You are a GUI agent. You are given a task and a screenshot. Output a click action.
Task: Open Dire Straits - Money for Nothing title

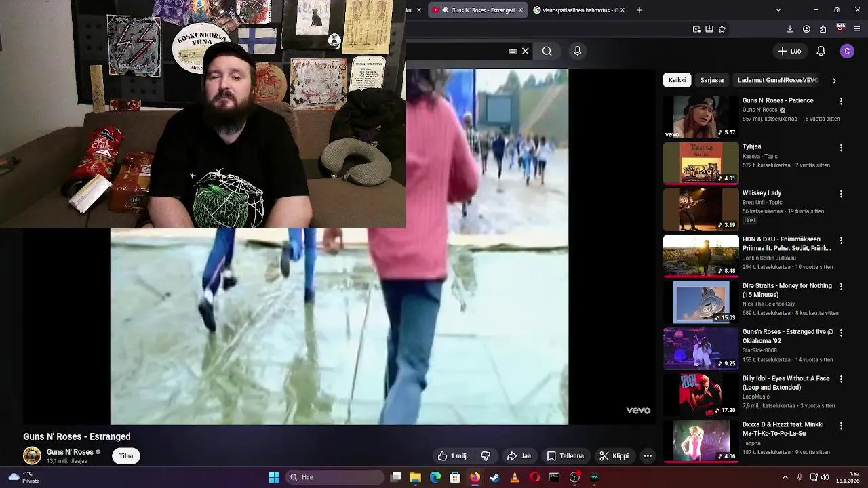(787, 290)
